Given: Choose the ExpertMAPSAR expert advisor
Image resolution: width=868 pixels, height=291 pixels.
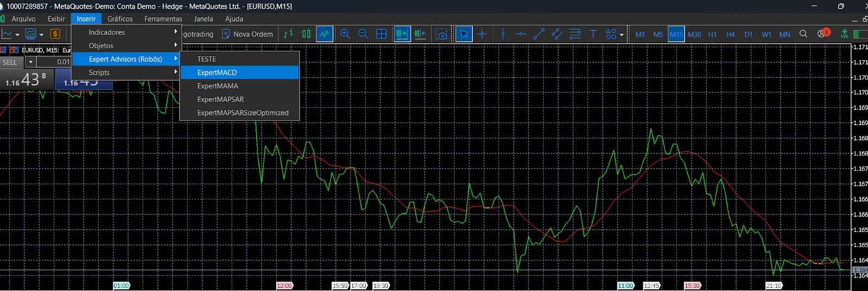Looking at the screenshot, I should coord(240,99).
